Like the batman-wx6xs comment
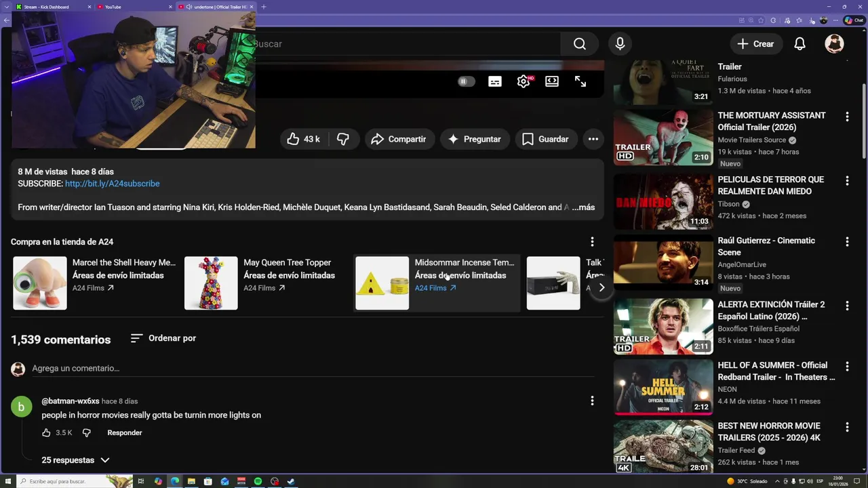The width and height of the screenshot is (868, 488). [x=46, y=432]
